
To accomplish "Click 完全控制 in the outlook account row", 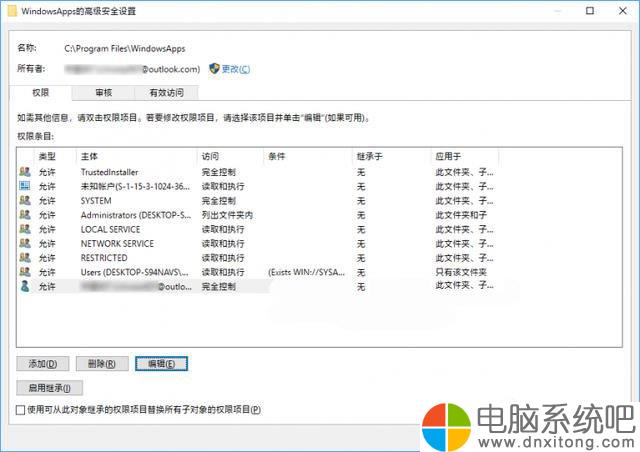I will (x=218, y=287).
